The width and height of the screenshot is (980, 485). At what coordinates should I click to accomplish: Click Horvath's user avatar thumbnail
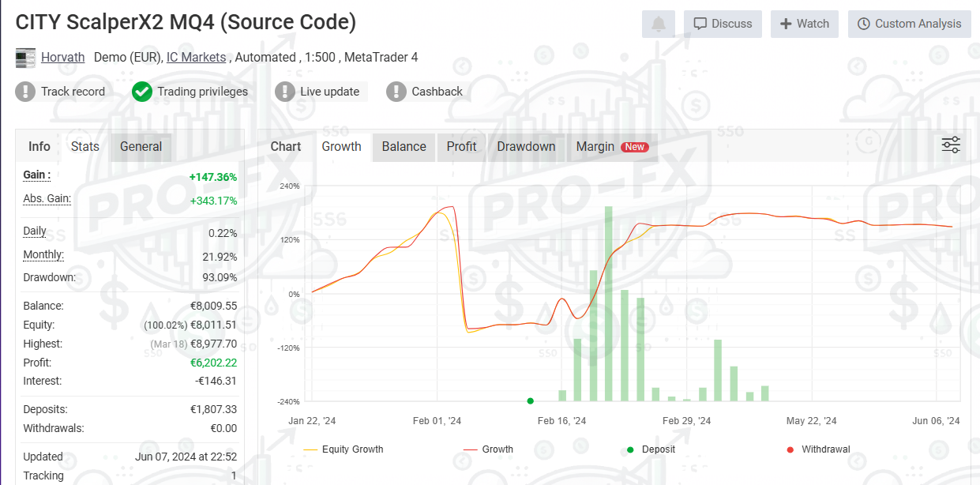(x=25, y=58)
